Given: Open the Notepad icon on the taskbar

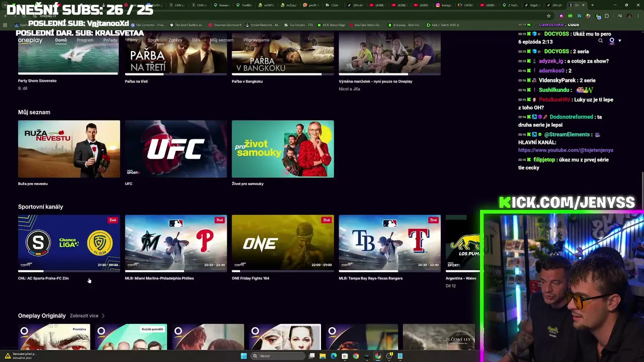Looking at the screenshot, I should 400,356.
